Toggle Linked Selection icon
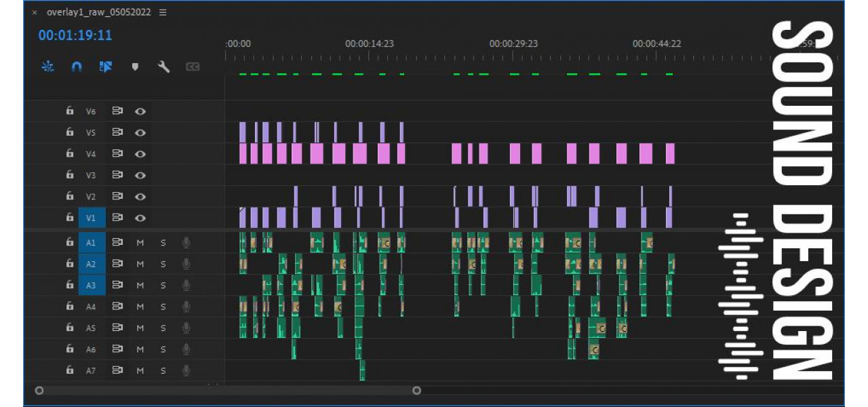 click(x=105, y=66)
